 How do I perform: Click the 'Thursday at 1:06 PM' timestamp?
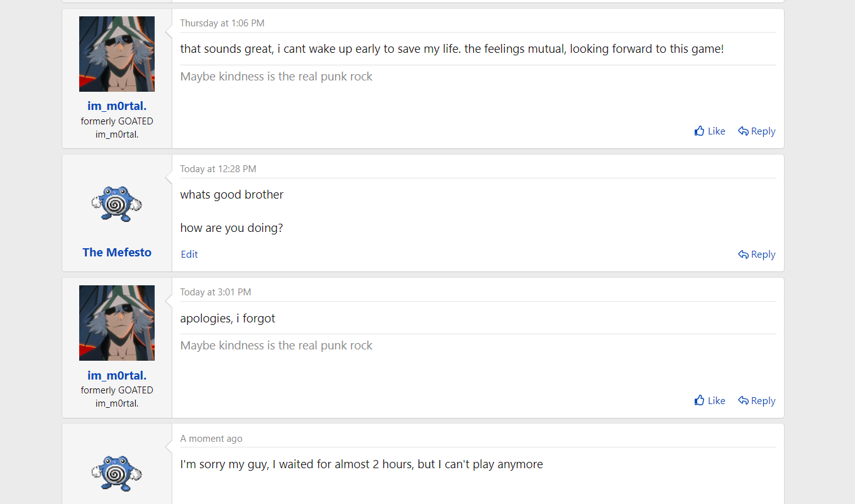(222, 23)
